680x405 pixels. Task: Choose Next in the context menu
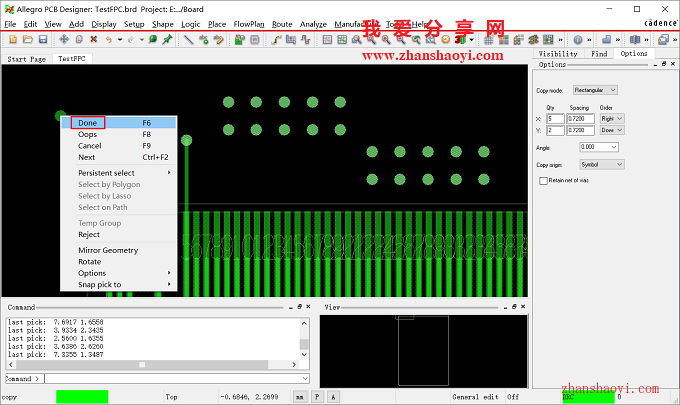point(118,157)
